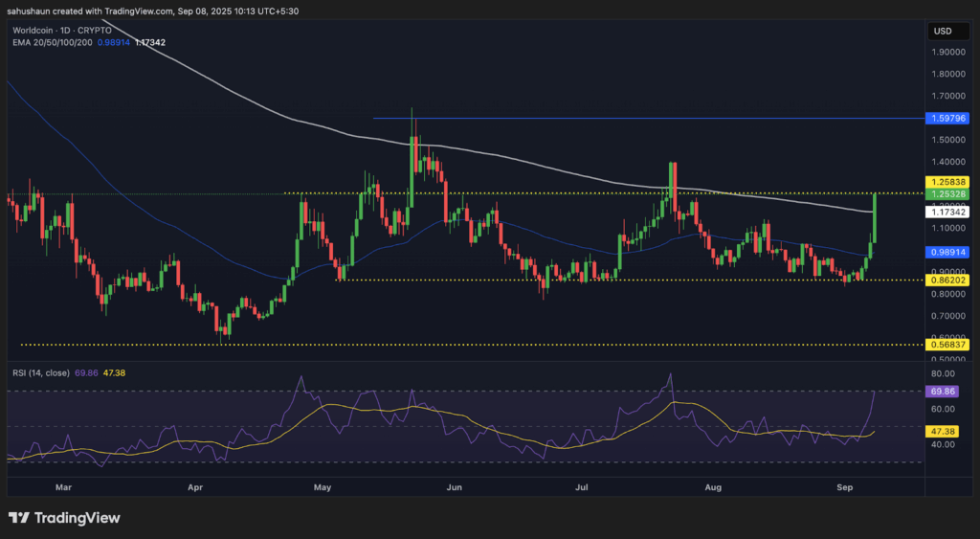Click the yellow 47.38 value in RSI legend
Screen dimensions: 980x539
click(114, 372)
